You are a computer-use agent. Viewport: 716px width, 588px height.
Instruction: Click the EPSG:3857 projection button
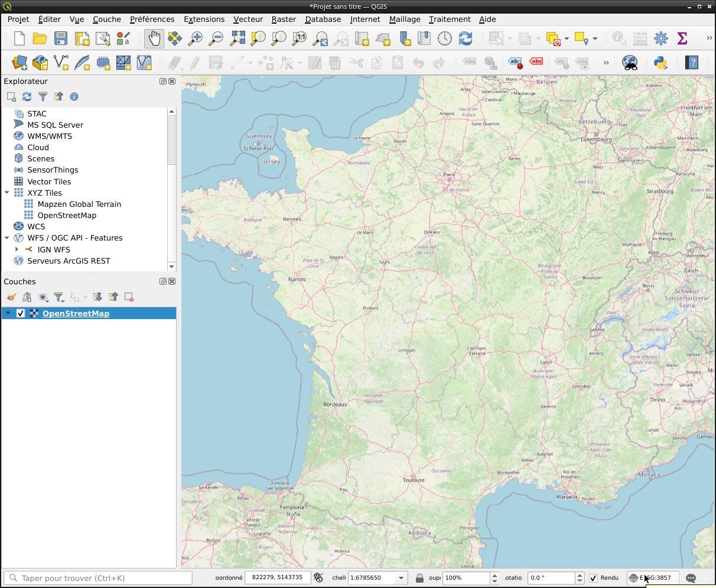click(653, 578)
